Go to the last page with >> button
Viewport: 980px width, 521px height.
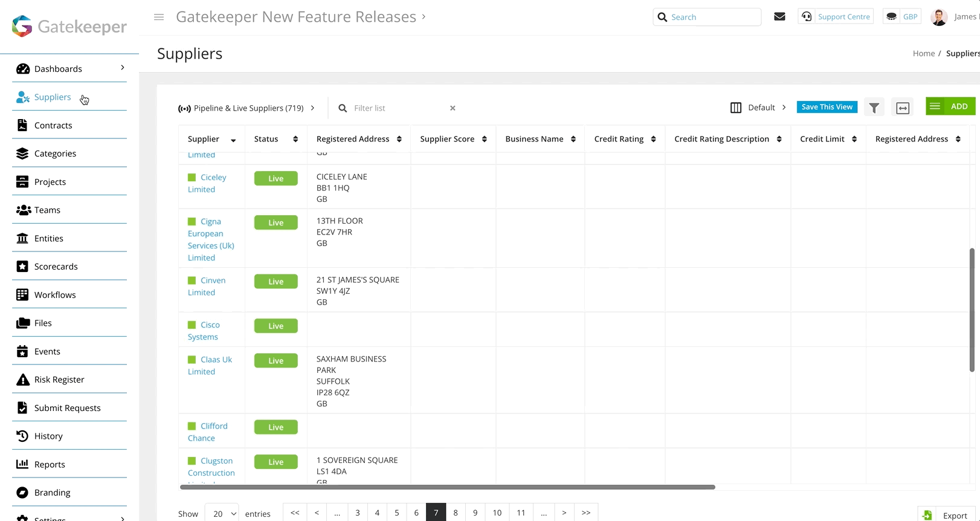point(586,513)
